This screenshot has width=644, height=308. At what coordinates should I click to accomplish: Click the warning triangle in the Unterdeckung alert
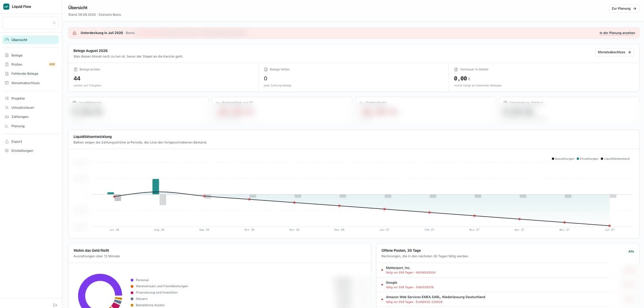click(74, 33)
